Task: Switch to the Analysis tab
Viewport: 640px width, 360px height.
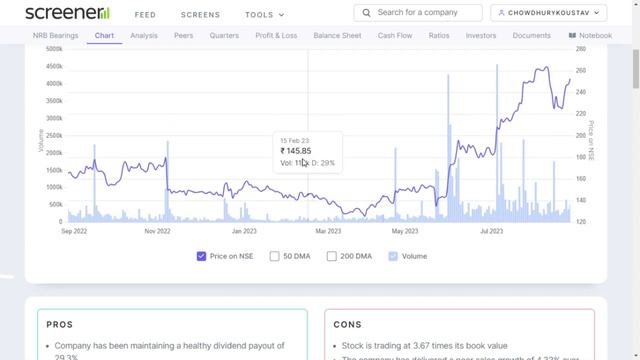Action: coord(144,36)
